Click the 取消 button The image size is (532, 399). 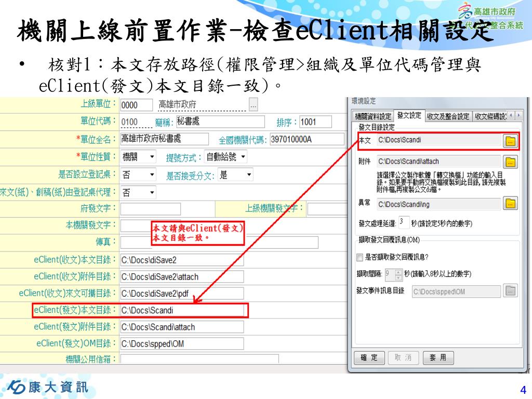point(403,357)
